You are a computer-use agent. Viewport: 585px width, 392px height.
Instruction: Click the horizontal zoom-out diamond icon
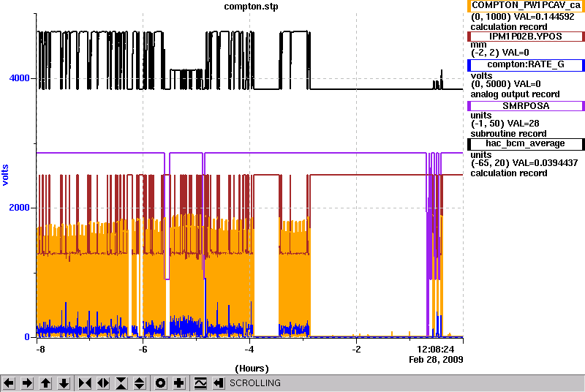pyautogui.click(x=103, y=383)
